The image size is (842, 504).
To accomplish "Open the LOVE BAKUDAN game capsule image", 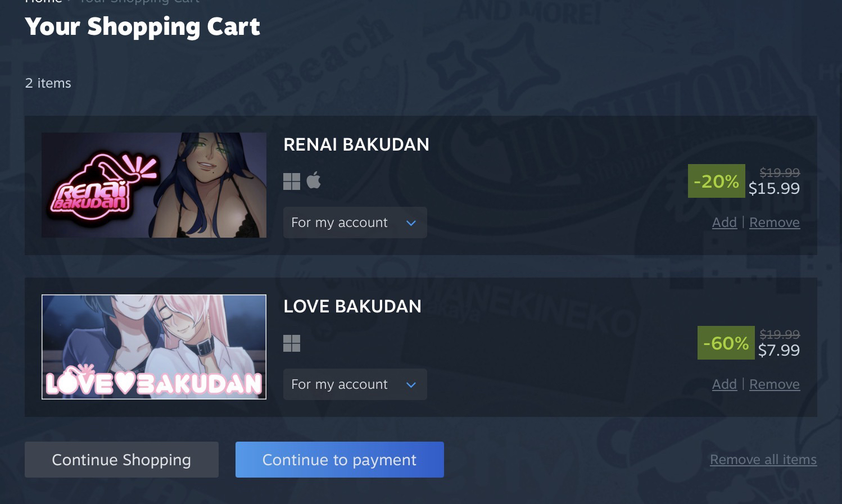I will point(154,347).
